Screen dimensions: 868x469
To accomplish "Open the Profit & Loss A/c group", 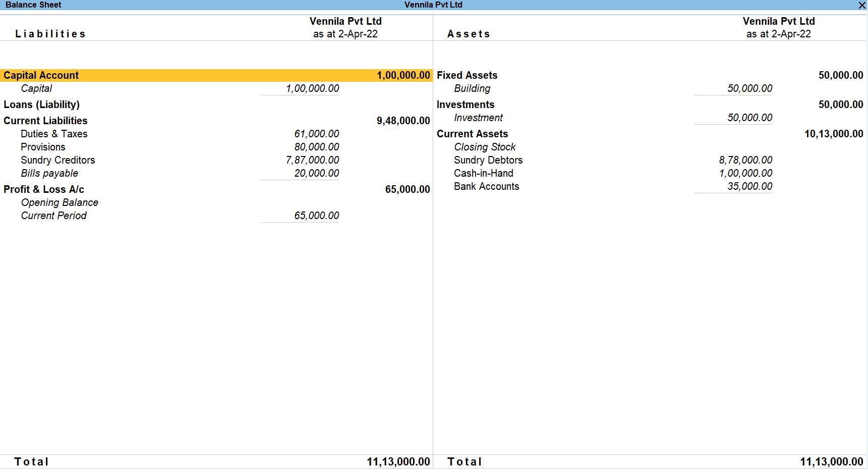I will [44, 189].
